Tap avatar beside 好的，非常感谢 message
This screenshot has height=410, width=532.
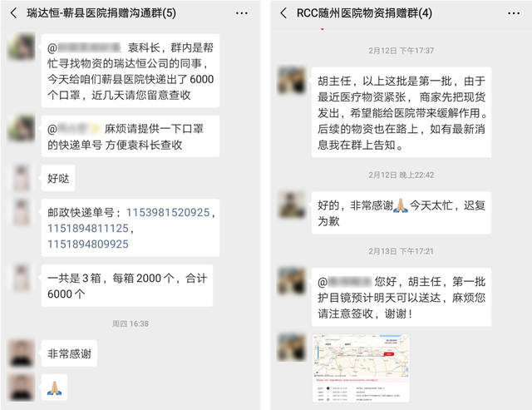[291, 205]
